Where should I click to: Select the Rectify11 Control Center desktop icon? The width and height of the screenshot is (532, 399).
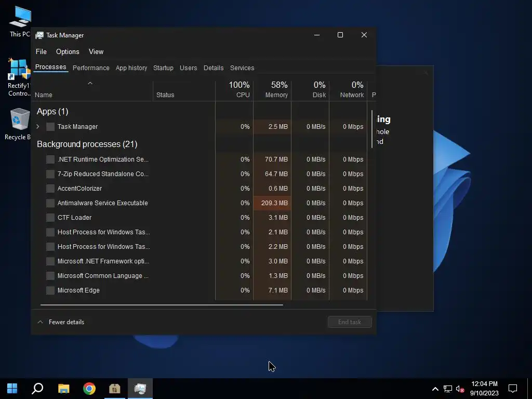click(19, 78)
